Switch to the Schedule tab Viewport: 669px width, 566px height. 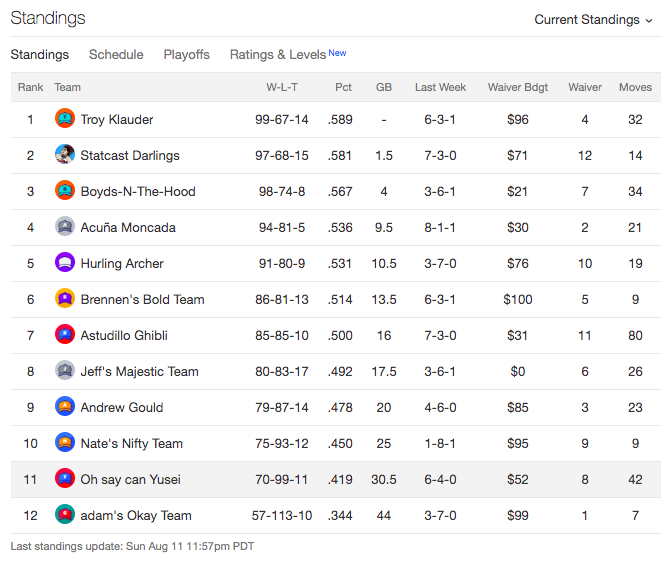coord(116,55)
